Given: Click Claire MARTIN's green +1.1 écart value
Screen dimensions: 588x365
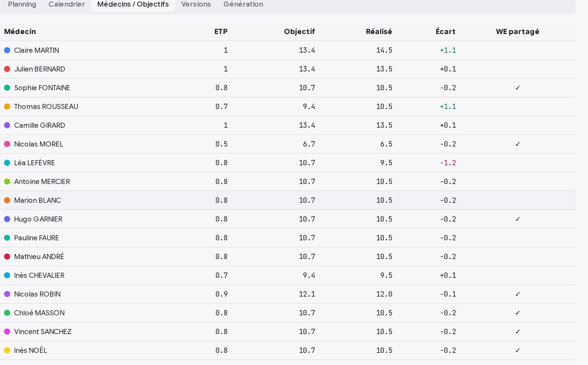Looking at the screenshot, I should (x=448, y=50).
